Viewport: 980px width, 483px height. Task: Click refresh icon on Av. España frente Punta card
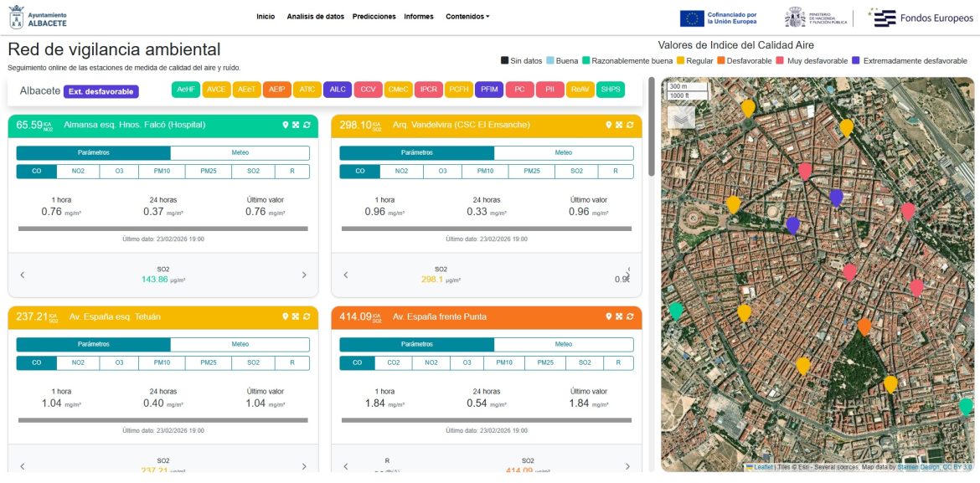(630, 317)
